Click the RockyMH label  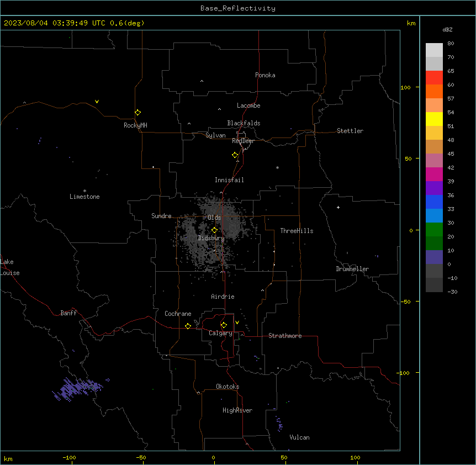tap(135, 125)
